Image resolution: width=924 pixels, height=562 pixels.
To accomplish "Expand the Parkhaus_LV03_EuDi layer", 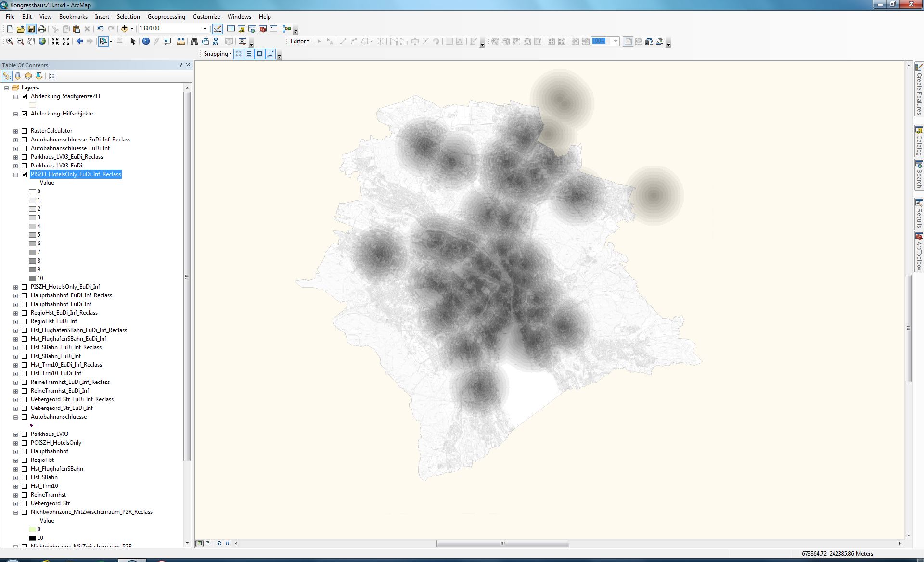I will 16,166.
